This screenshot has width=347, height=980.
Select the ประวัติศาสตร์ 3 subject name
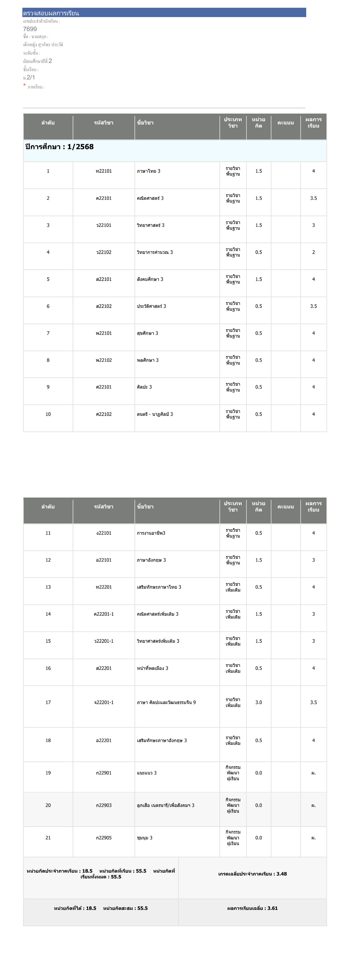click(x=151, y=306)
